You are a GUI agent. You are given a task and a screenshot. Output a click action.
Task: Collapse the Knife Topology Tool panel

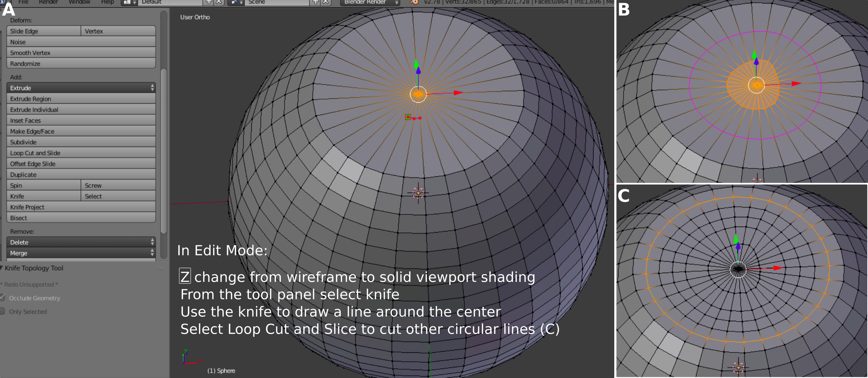click(x=2, y=268)
